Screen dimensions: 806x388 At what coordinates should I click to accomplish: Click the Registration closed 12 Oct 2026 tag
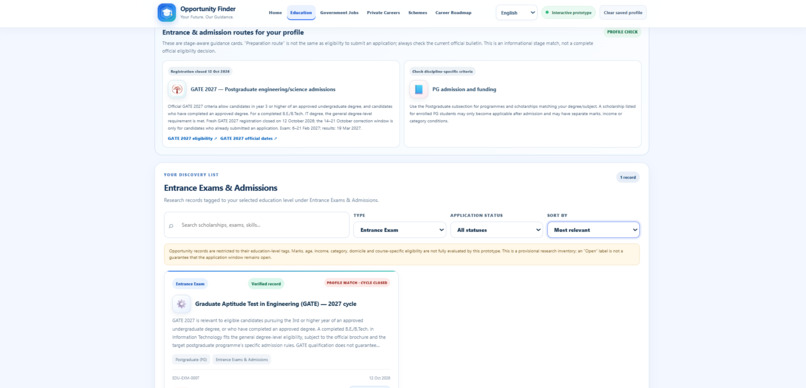(200, 71)
